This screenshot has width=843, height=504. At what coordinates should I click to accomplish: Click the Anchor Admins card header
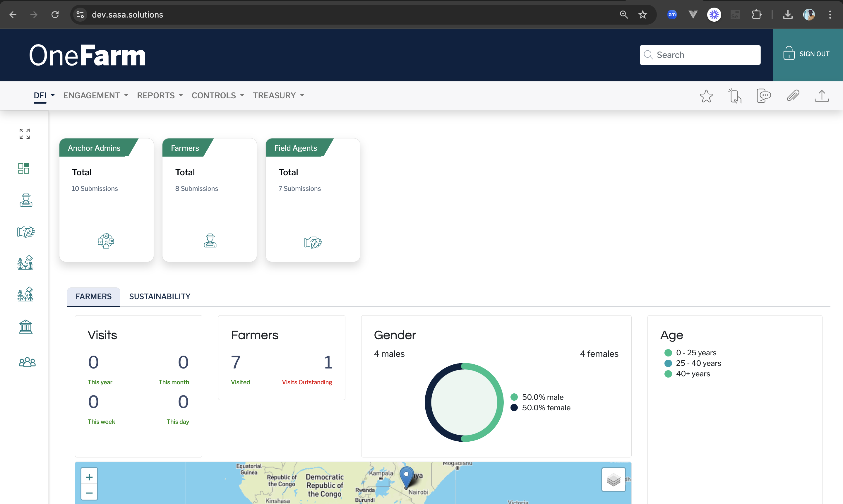[x=99, y=148]
